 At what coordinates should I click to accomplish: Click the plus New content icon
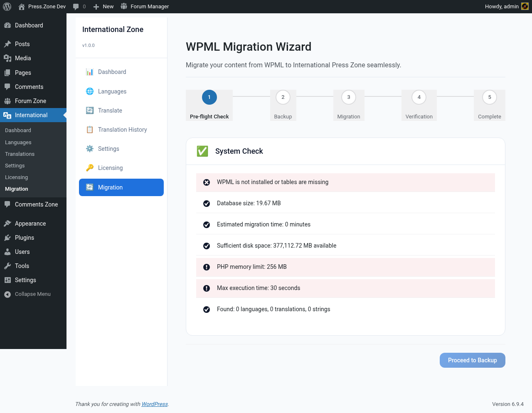(x=96, y=7)
